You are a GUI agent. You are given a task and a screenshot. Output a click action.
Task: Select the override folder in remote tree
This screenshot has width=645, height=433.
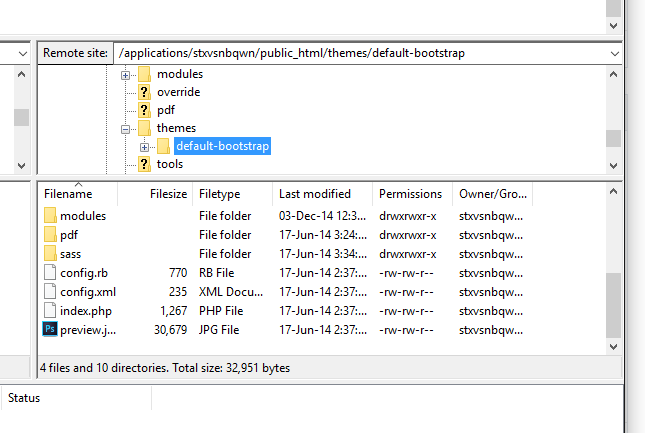pos(179,92)
